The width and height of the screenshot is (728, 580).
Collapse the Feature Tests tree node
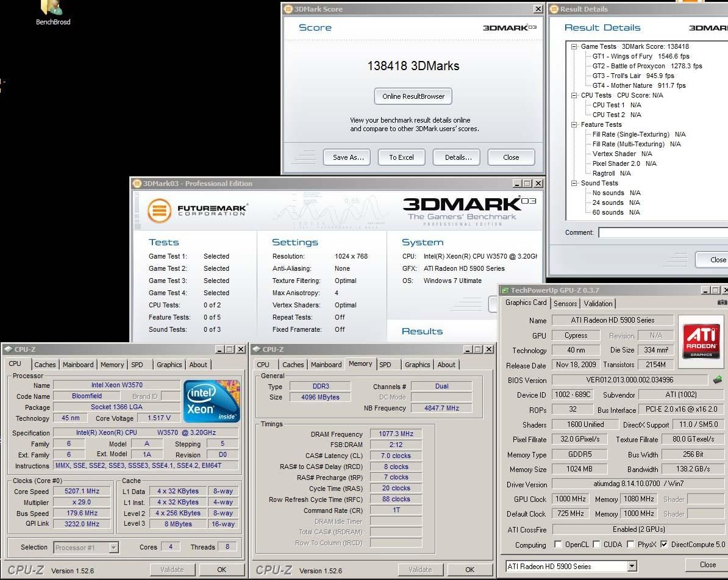[x=574, y=124]
